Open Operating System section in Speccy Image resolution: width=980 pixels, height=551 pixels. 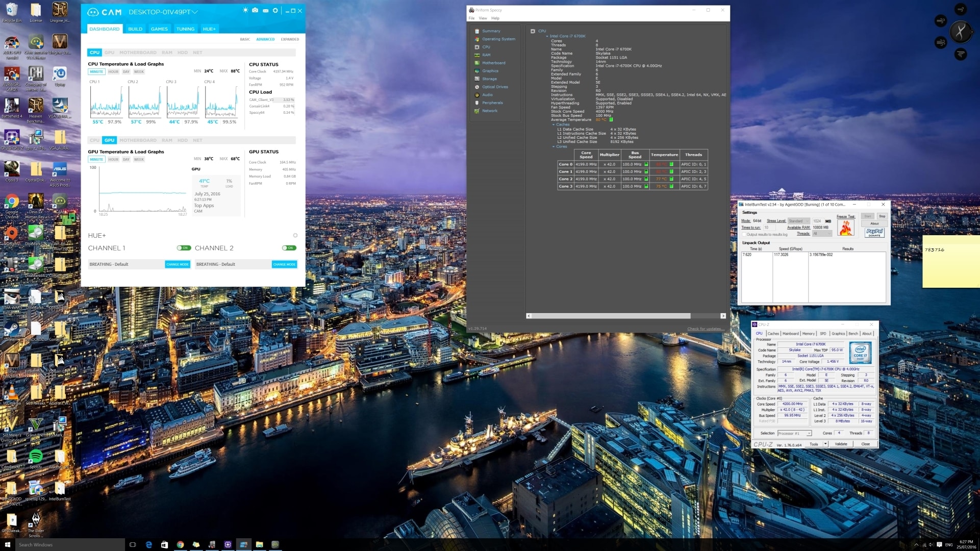point(495,39)
